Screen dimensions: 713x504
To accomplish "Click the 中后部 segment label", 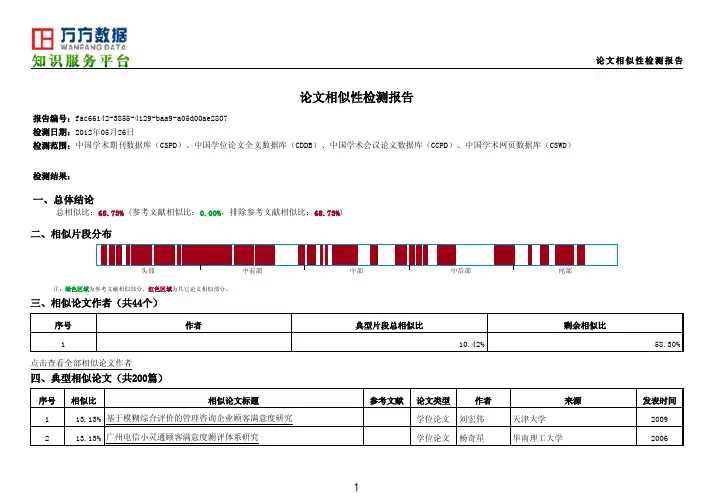I will tap(461, 270).
